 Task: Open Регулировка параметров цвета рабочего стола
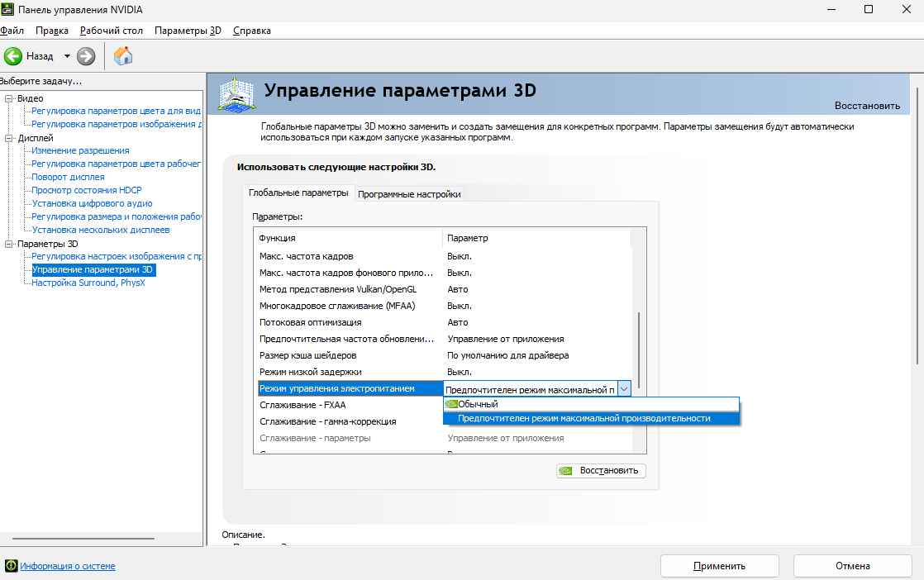pyautogui.click(x=116, y=164)
